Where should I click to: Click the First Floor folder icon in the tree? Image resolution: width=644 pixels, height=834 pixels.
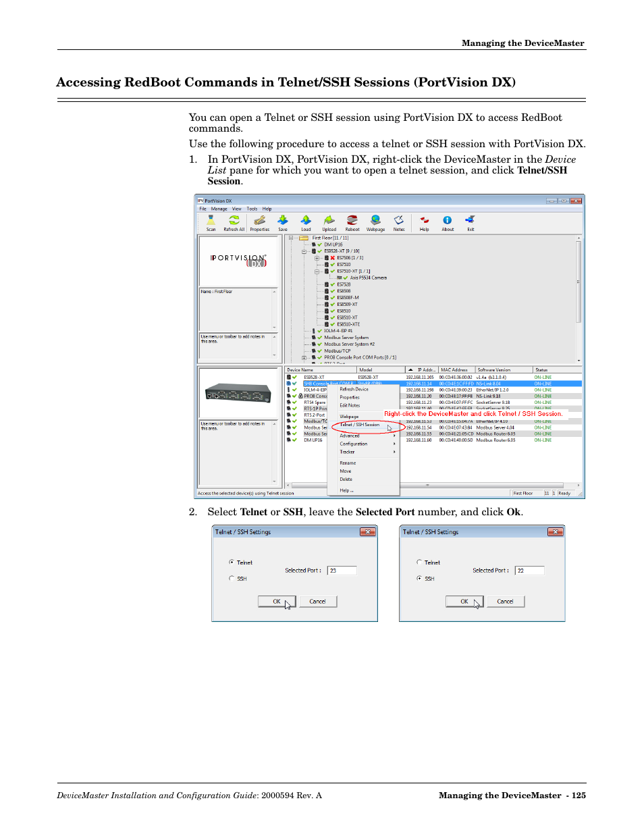tap(304, 238)
